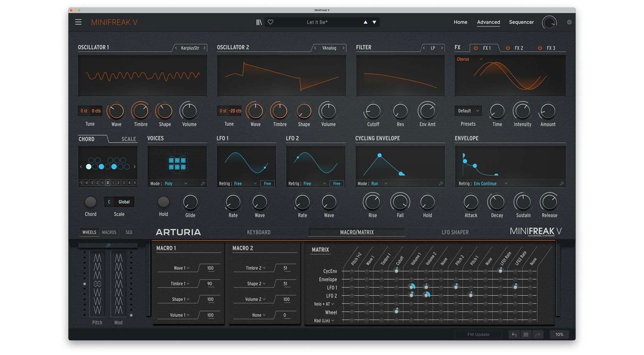Expand the Envelope Retrig Env Continue dropdown
This screenshot has height=355, width=644.
490,184
